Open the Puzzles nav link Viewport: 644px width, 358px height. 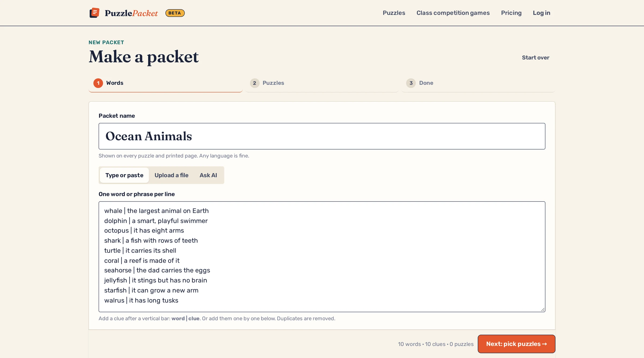[x=394, y=13]
